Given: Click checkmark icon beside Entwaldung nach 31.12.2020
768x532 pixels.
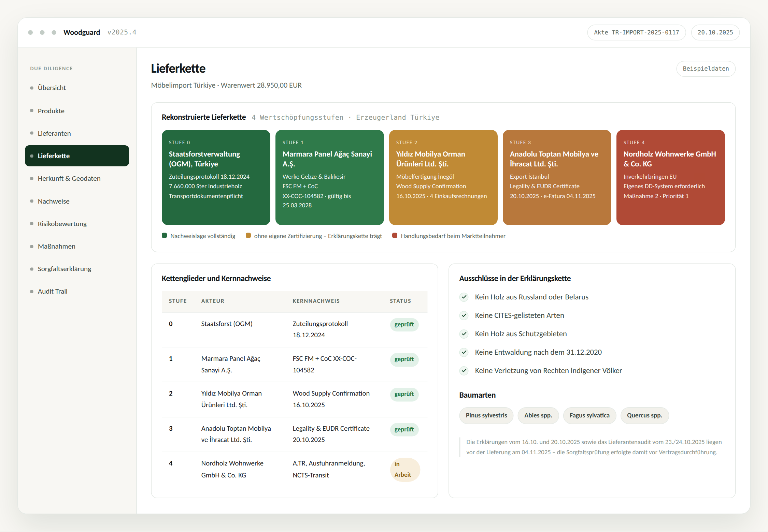Looking at the screenshot, I should [x=464, y=352].
